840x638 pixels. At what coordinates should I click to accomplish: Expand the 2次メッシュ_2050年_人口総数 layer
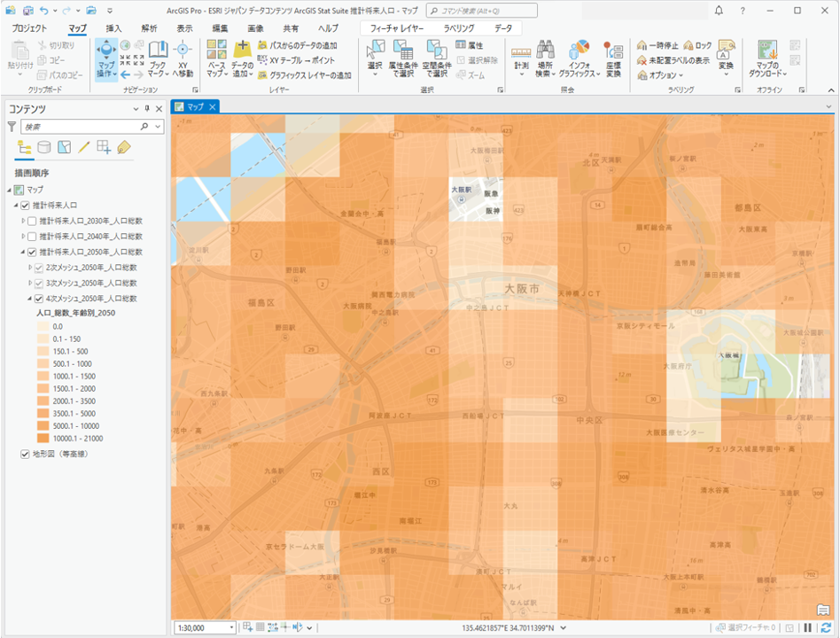pyautogui.click(x=30, y=268)
